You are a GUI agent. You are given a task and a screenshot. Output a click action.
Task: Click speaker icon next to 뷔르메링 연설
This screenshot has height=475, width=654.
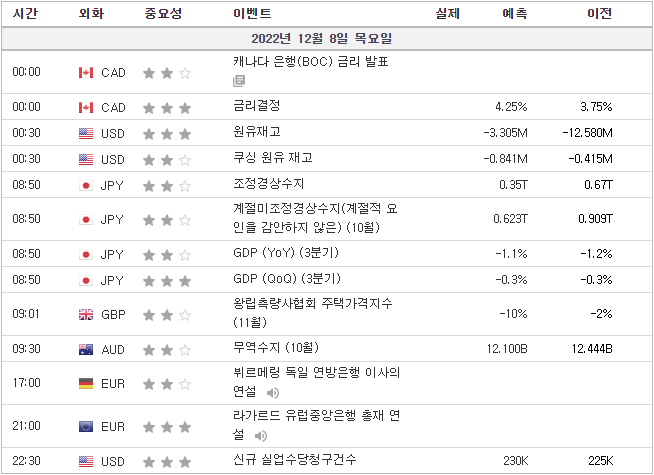click(x=272, y=393)
